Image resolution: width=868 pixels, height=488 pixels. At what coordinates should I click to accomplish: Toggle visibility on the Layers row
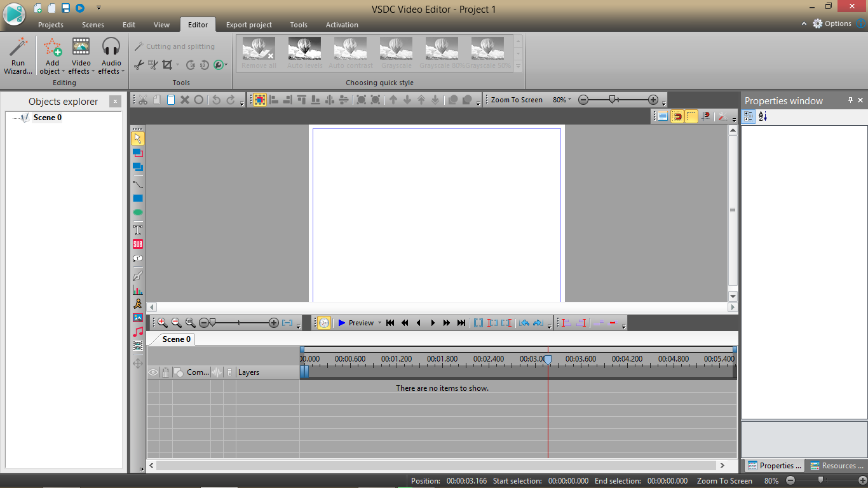[x=153, y=372]
